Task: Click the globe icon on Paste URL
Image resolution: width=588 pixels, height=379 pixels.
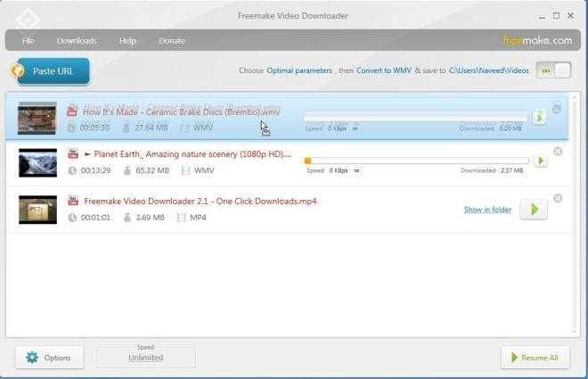Action: coord(17,70)
